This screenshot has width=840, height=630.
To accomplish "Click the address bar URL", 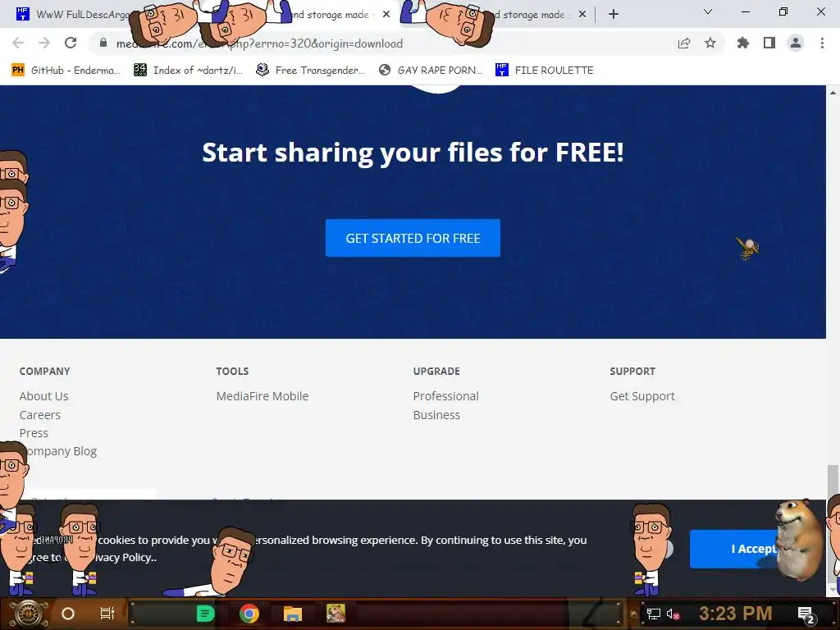I will pos(259,43).
